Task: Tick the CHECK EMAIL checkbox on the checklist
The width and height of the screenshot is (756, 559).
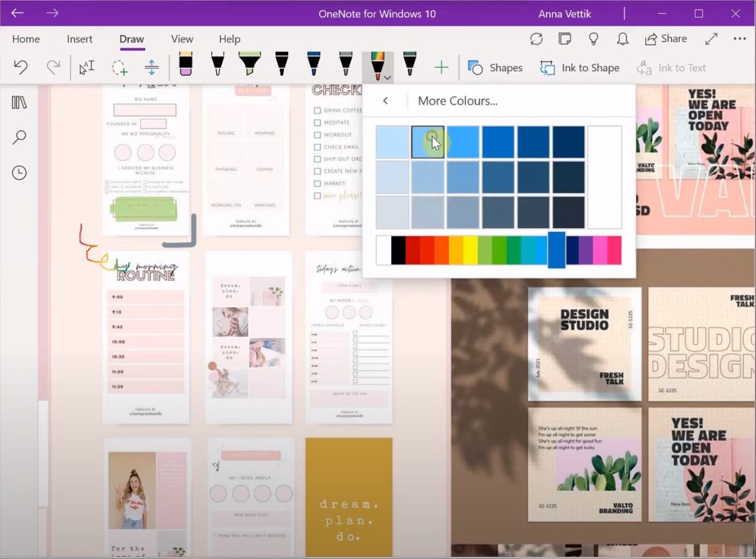Action: (318, 147)
